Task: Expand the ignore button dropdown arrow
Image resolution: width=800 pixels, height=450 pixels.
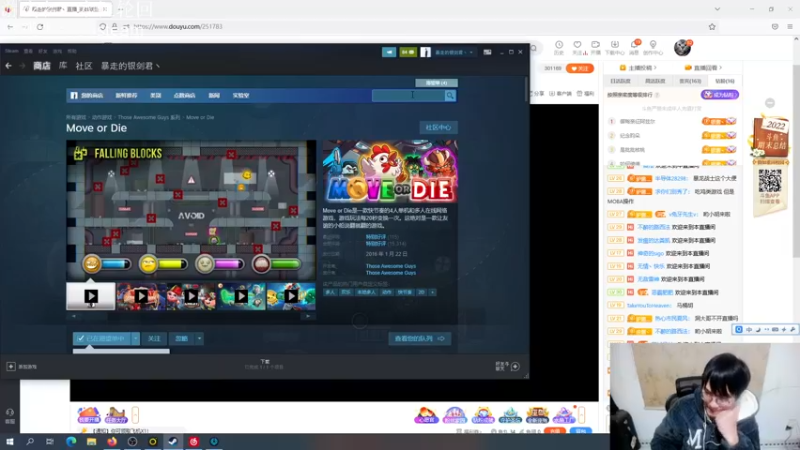Action: coord(199,338)
